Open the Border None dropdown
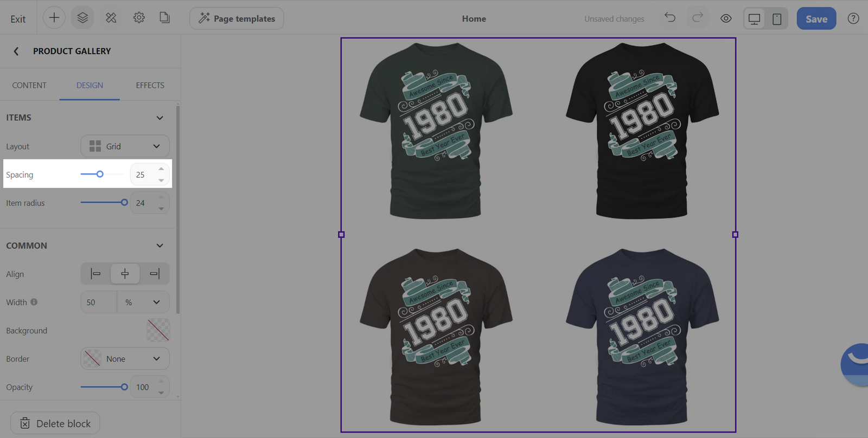The width and height of the screenshot is (868, 438). (x=125, y=359)
